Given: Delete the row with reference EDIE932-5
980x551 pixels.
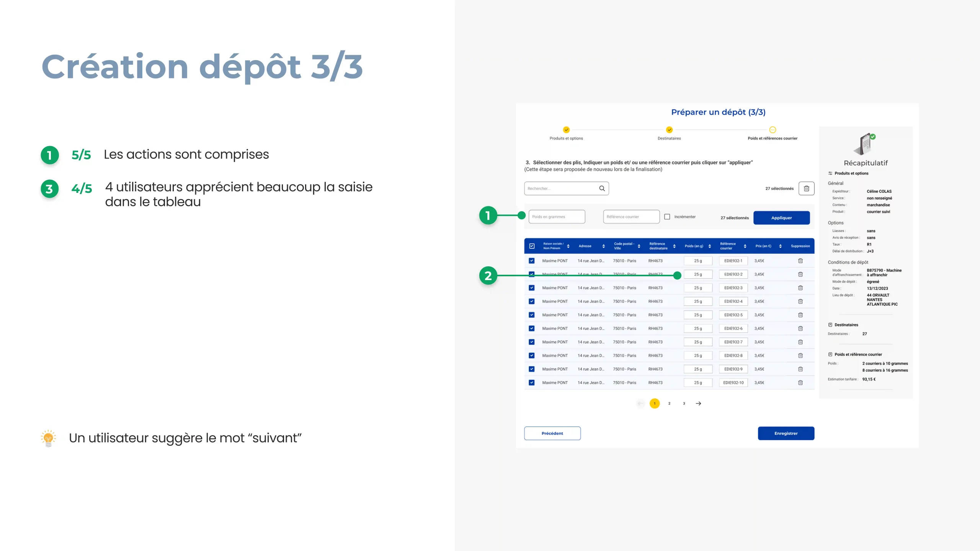Looking at the screenshot, I should tap(800, 315).
